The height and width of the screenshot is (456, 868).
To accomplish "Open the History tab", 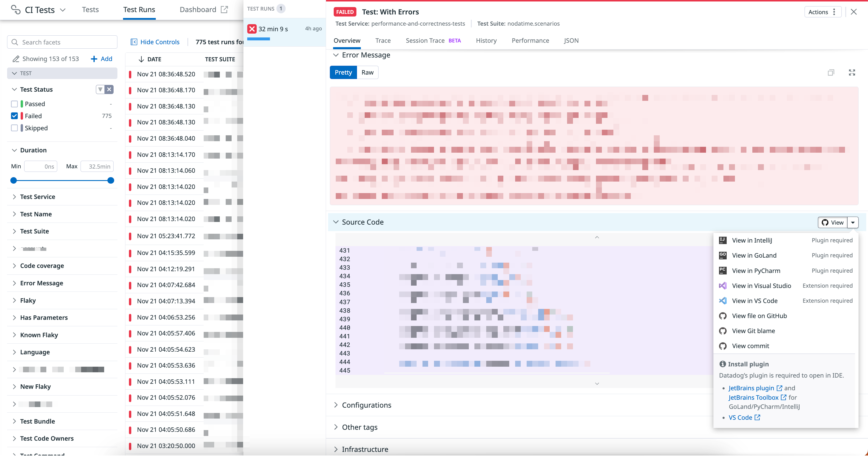I will pos(486,40).
